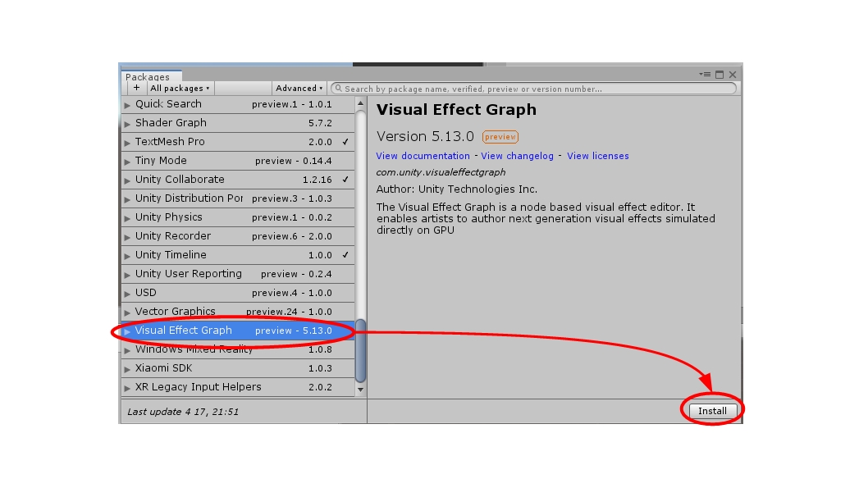The width and height of the screenshot is (868, 488).
Task: Open the Advanced dropdown menu
Action: click(x=299, y=88)
